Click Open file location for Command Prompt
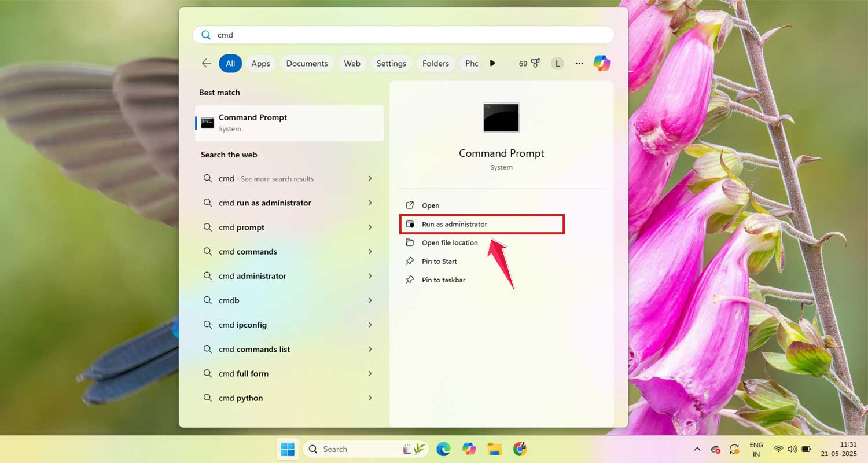The height and width of the screenshot is (463, 868). (x=450, y=242)
